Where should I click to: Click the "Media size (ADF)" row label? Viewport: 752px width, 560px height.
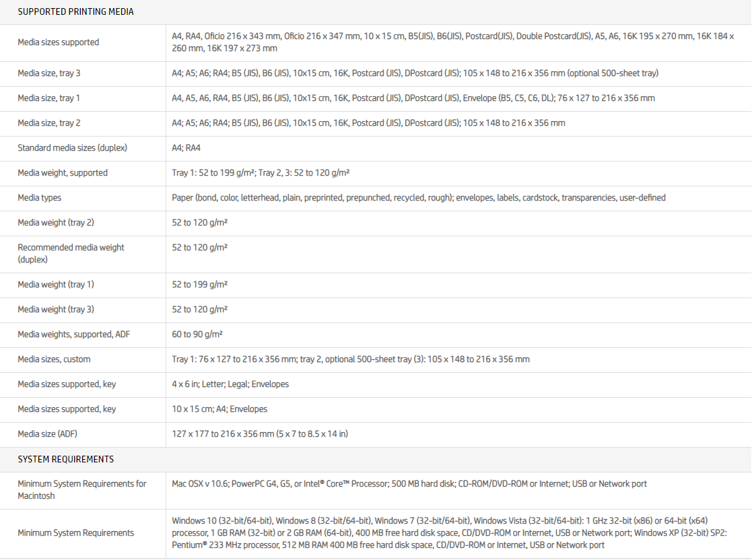(x=46, y=434)
